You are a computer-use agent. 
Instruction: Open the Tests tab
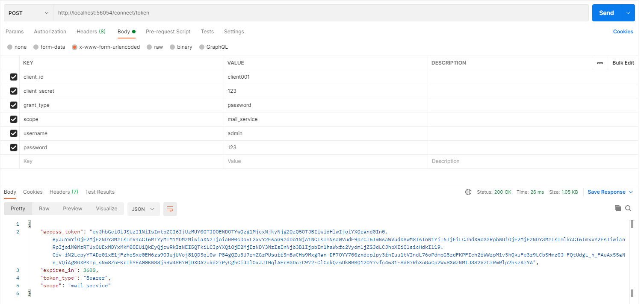coord(207,32)
